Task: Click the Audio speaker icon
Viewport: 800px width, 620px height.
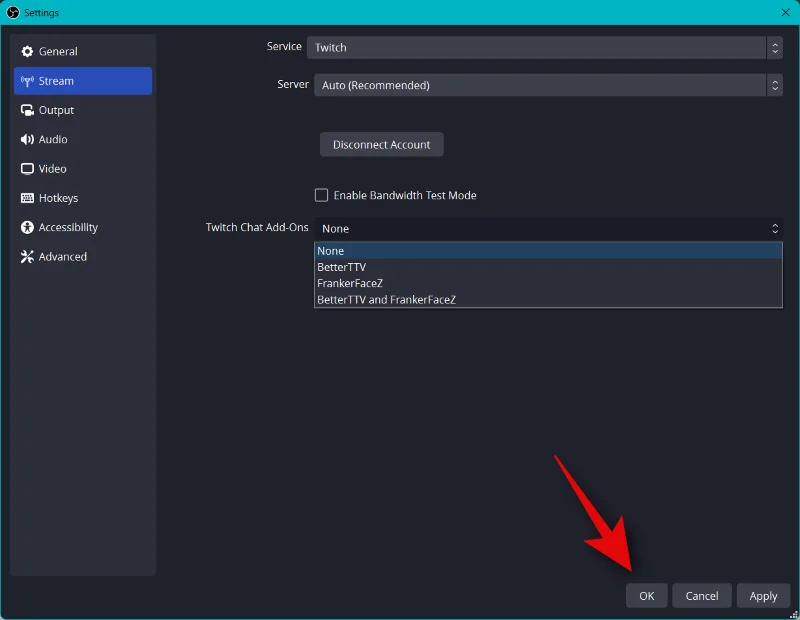Action: [27, 139]
